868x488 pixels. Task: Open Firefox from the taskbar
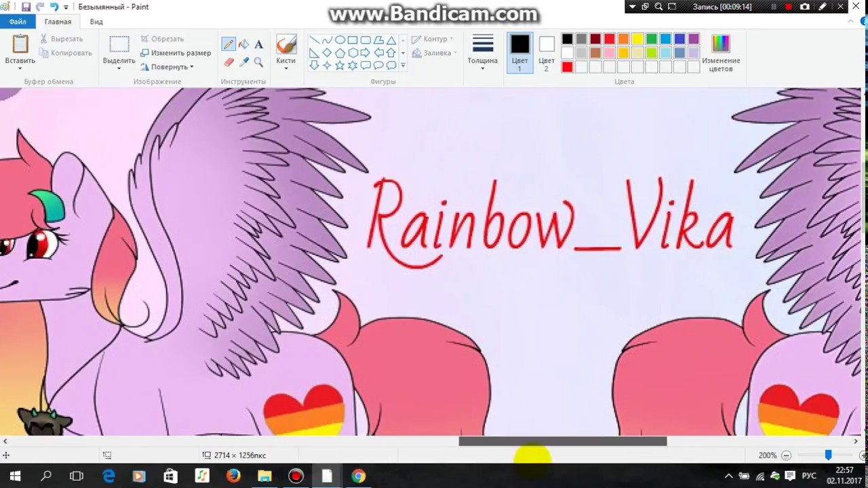[233, 476]
